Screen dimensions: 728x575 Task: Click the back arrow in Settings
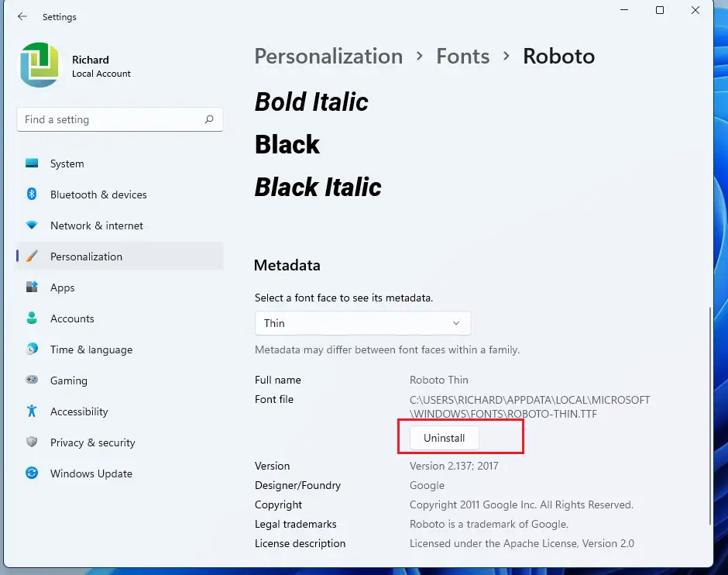click(x=22, y=17)
